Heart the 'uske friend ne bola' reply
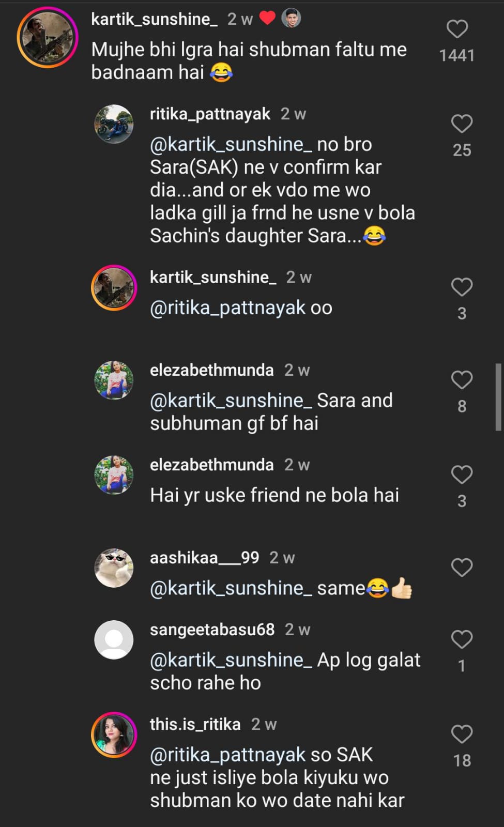 point(462,475)
